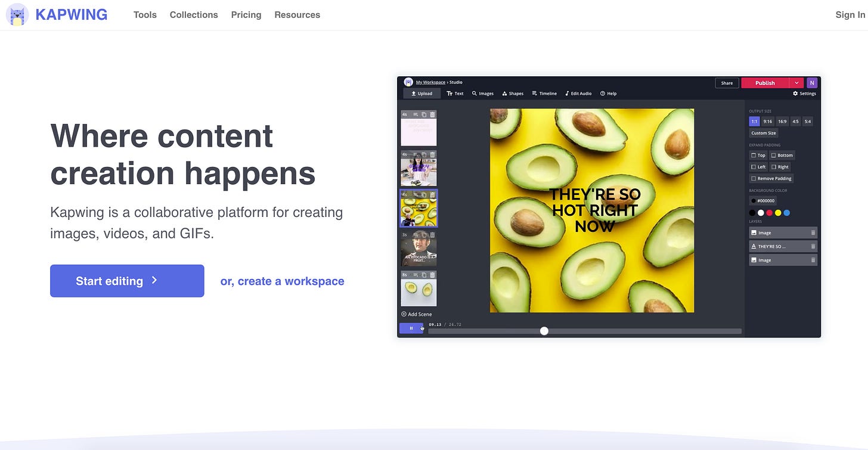This screenshot has width=868, height=450.
Task: Delete the 8s scene with its trash icon
Action: point(433,275)
